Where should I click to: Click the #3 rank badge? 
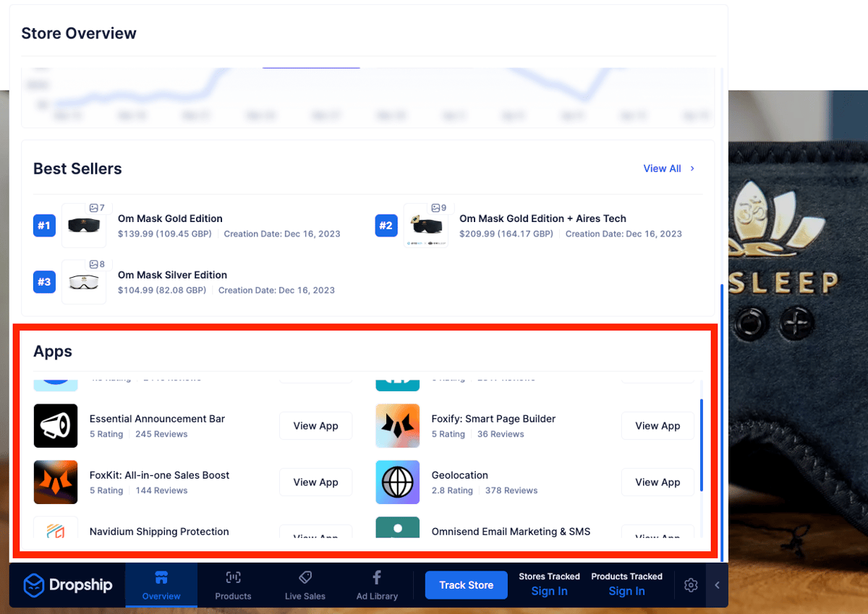coord(44,282)
